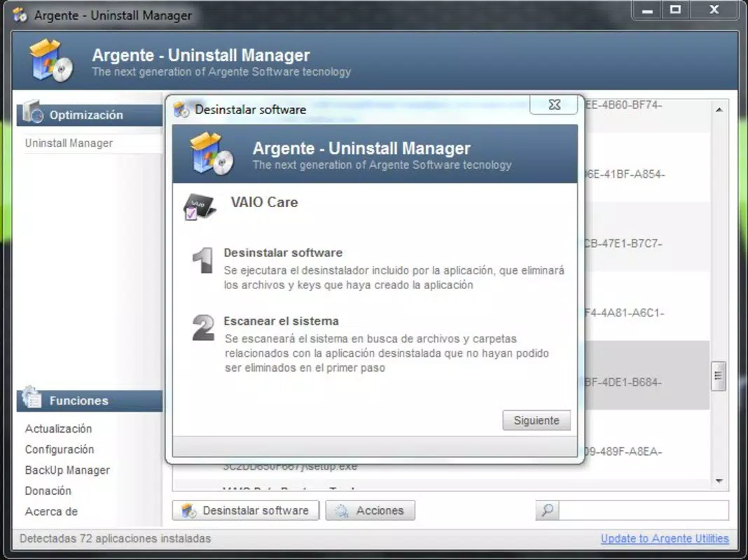Click the VAIO Care application icon
Image resolution: width=748 pixels, height=560 pixels.
200,206
